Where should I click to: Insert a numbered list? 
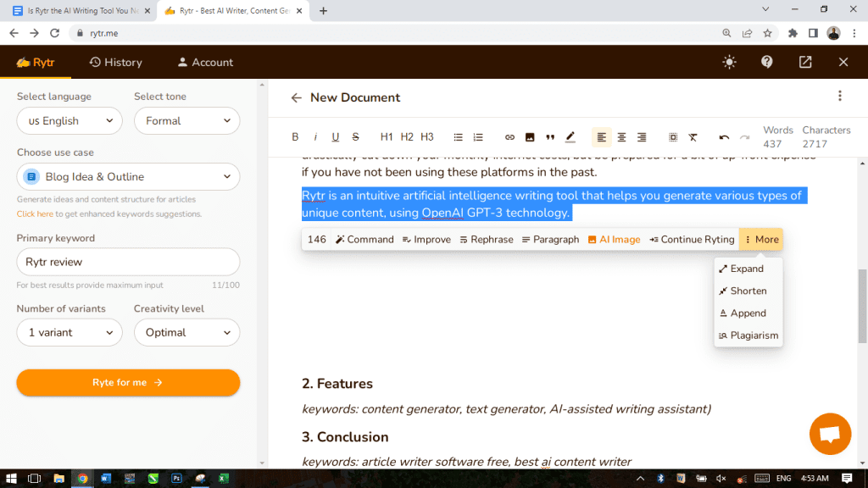pos(478,136)
